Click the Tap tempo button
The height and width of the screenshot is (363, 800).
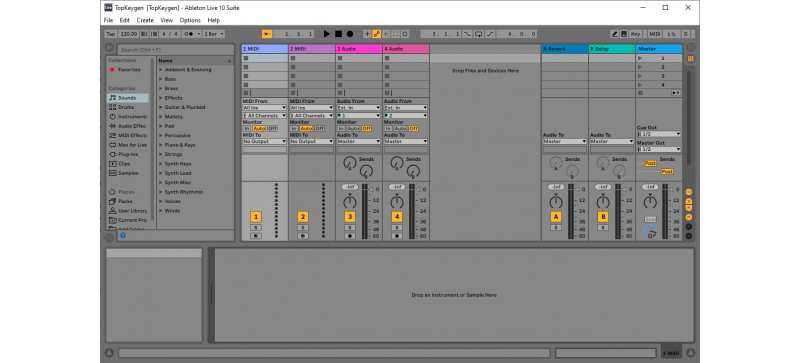coord(111,34)
